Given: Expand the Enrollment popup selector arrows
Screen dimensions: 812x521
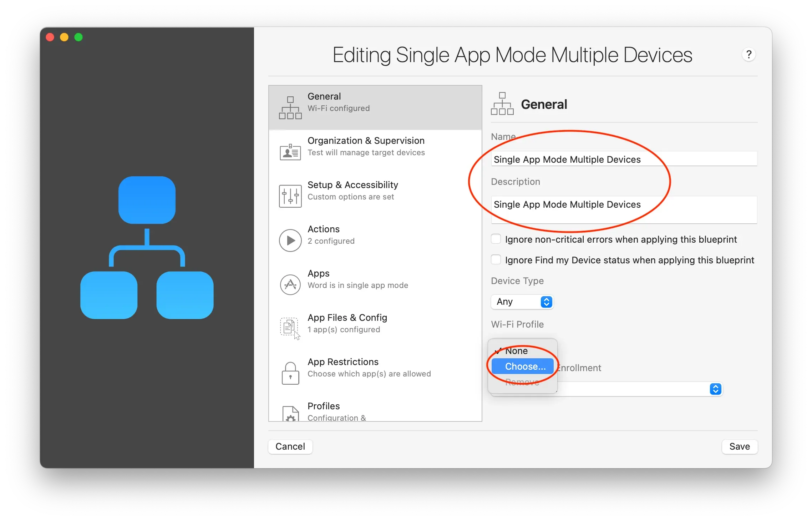Looking at the screenshot, I should click(x=715, y=389).
